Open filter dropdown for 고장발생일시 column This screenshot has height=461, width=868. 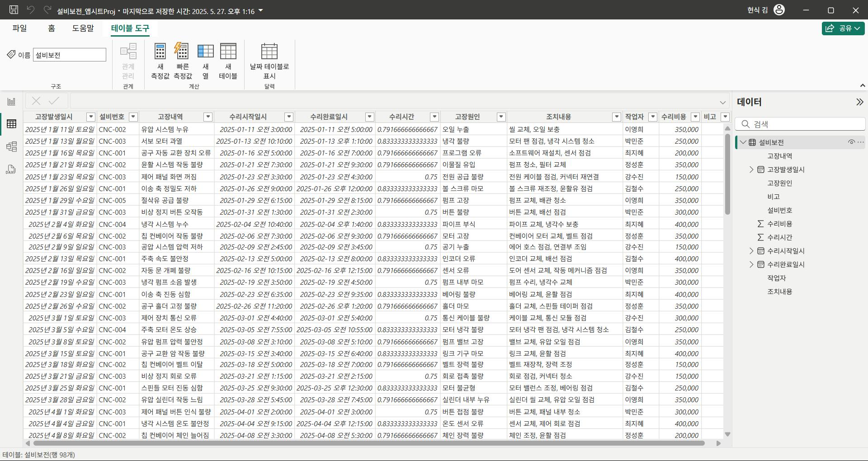click(x=91, y=117)
